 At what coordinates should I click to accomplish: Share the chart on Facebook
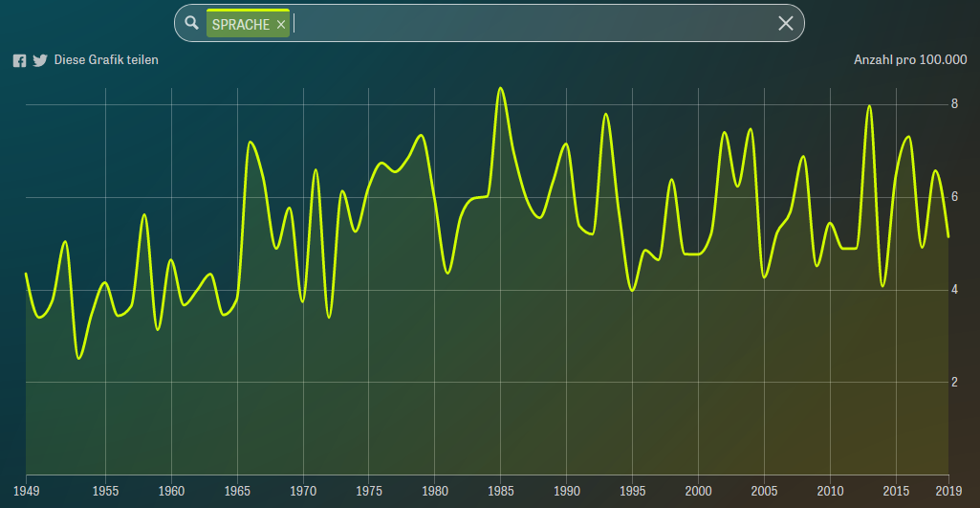point(19,60)
